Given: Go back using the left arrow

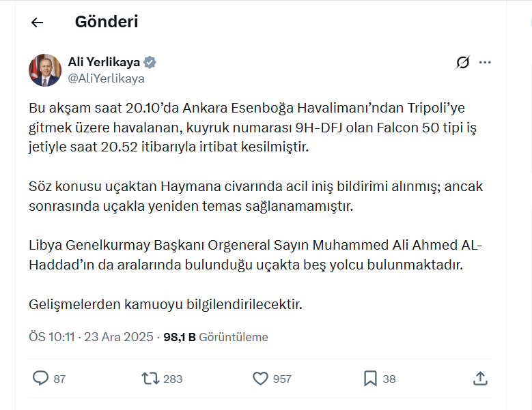Looking at the screenshot, I should pos(37,23).
